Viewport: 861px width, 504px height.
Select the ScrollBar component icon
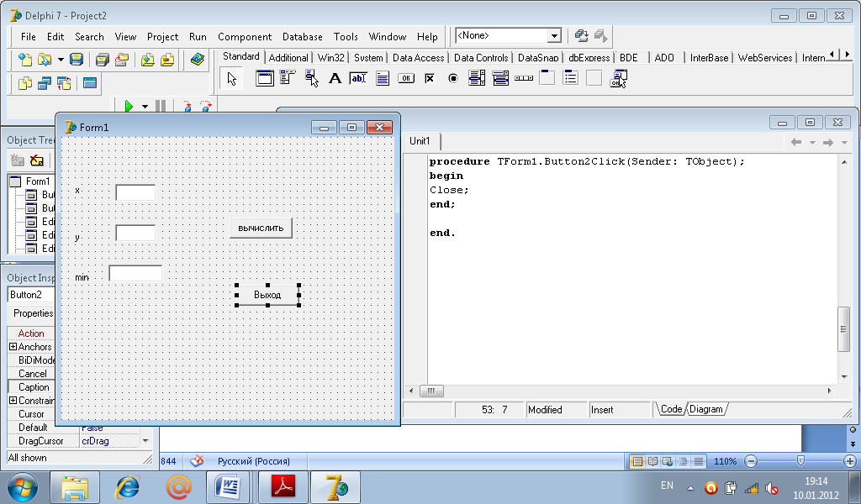pos(524,78)
